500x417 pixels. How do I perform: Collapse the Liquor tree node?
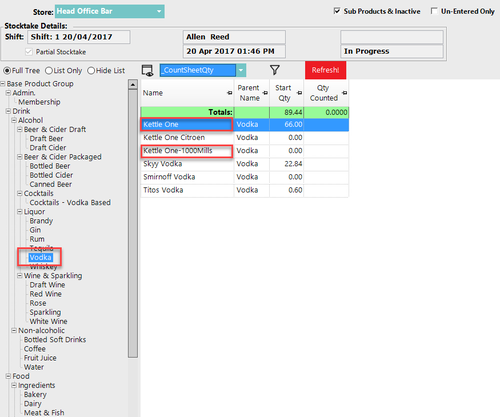pos(20,212)
